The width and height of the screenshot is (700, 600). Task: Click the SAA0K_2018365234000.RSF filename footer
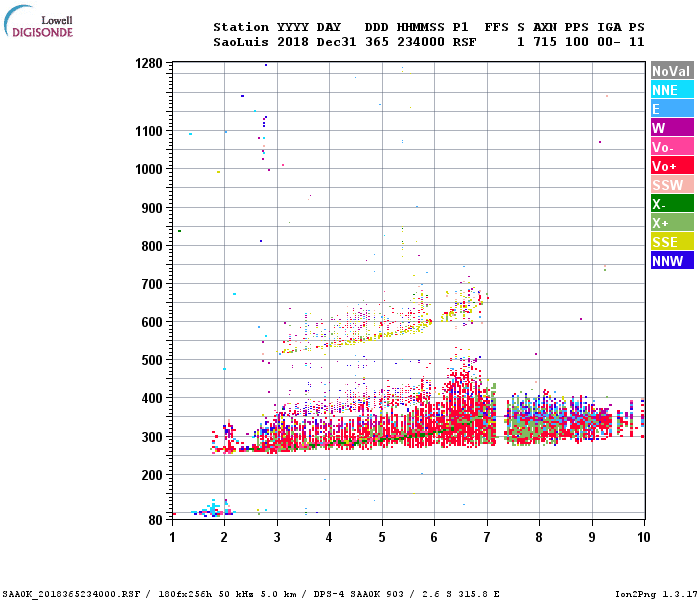click(71, 594)
